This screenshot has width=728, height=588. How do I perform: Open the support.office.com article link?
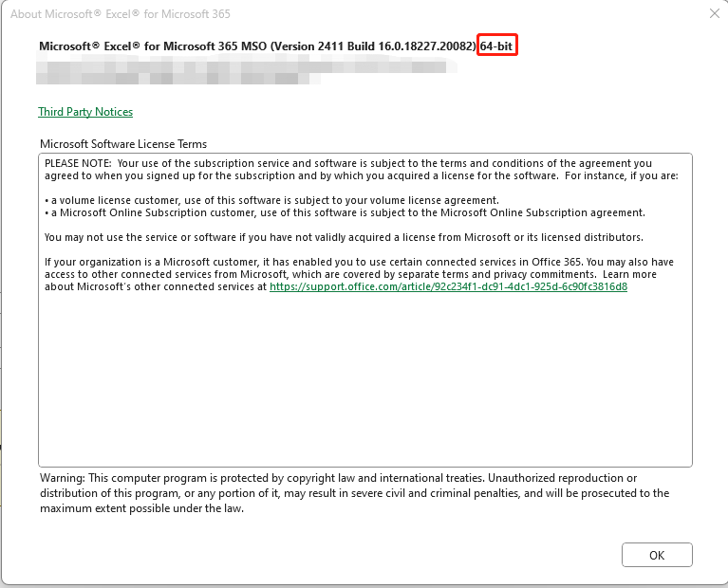click(448, 286)
